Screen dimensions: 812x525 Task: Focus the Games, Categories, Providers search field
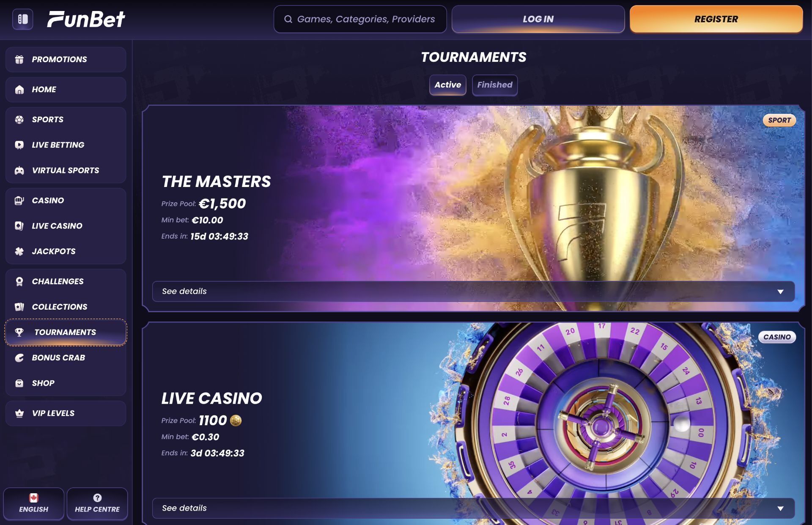(360, 19)
